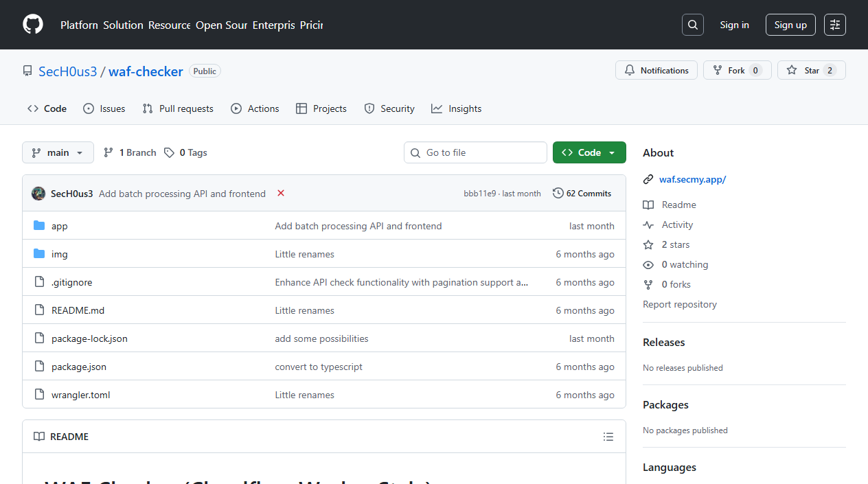
Task: Open the wrangler.toml file name
Action: pos(81,395)
